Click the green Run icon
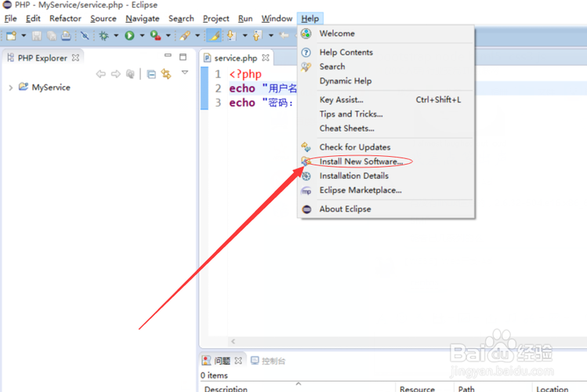587x392 pixels. 129,35
